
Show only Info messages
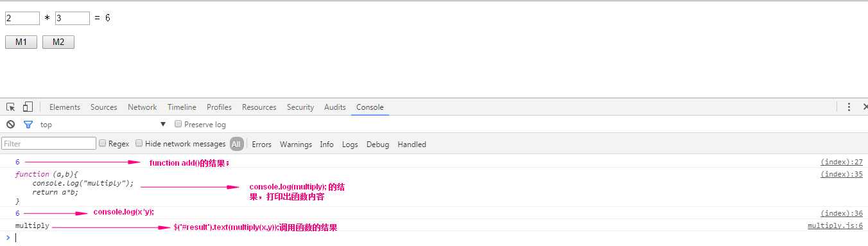[327, 145]
